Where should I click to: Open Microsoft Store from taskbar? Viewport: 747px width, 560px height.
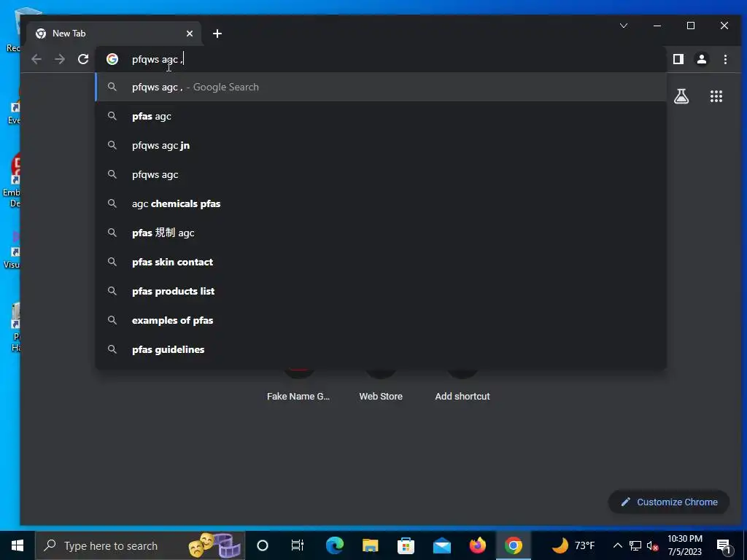[406, 545]
